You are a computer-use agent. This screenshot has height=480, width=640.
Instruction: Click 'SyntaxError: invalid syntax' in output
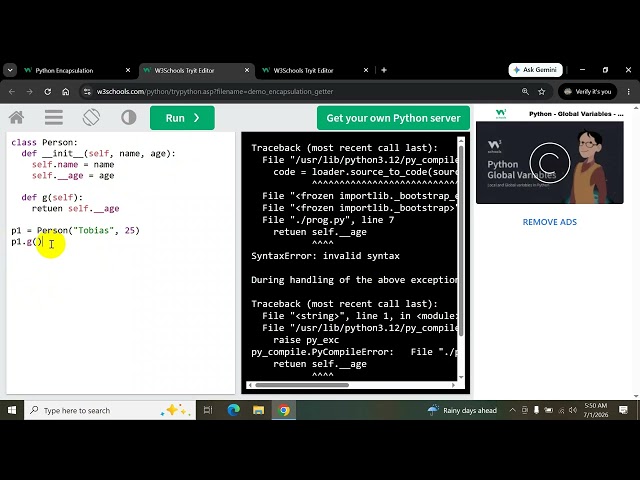tap(325, 256)
